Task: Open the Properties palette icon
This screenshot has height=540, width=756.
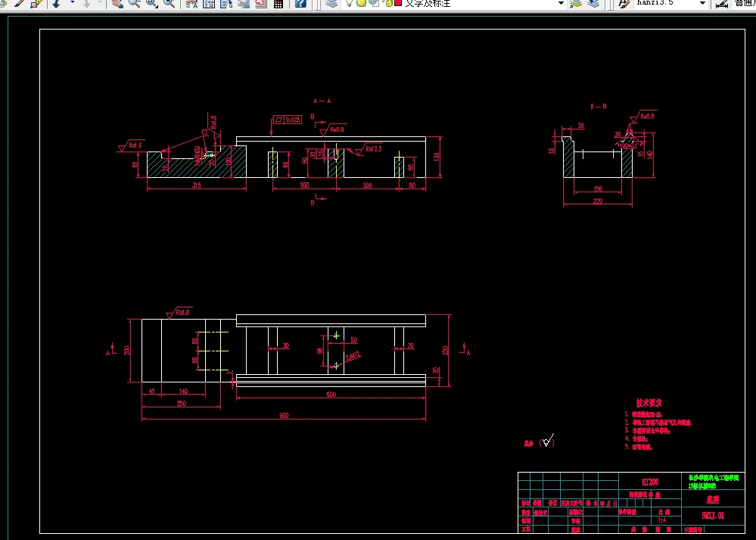Action: click(x=191, y=3)
